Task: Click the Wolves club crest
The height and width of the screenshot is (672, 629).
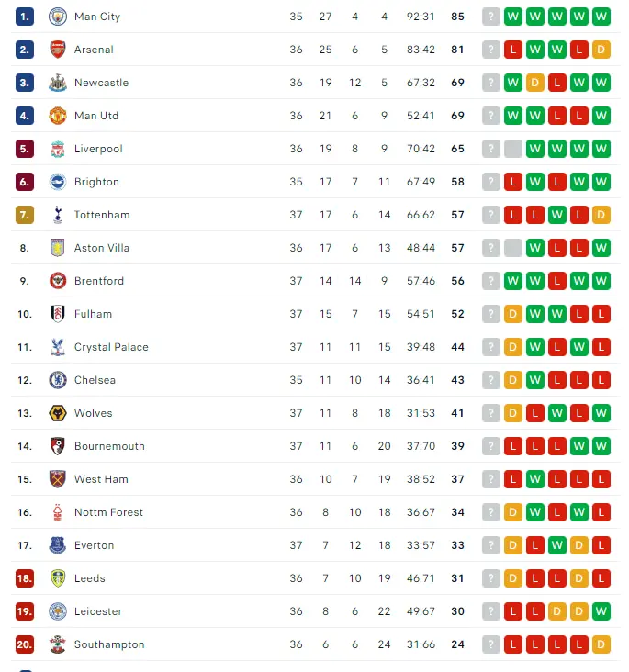Action: [58, 413]
